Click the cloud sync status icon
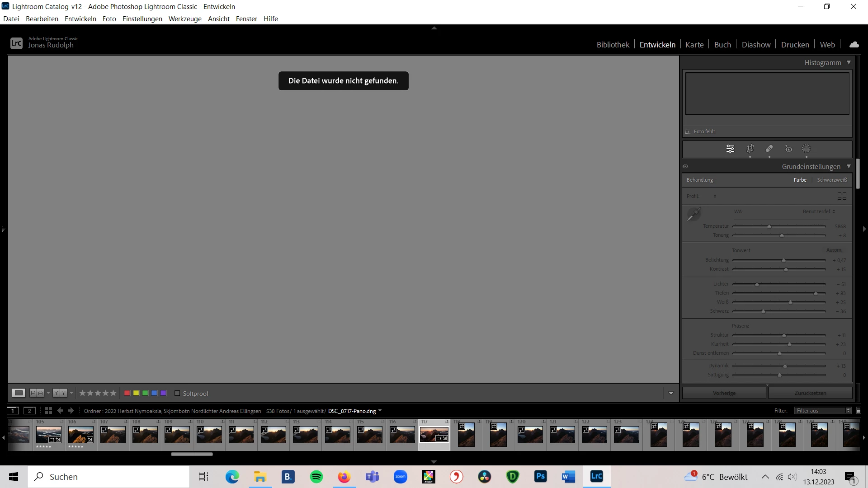The image size is (868, 488). [854, 45]
